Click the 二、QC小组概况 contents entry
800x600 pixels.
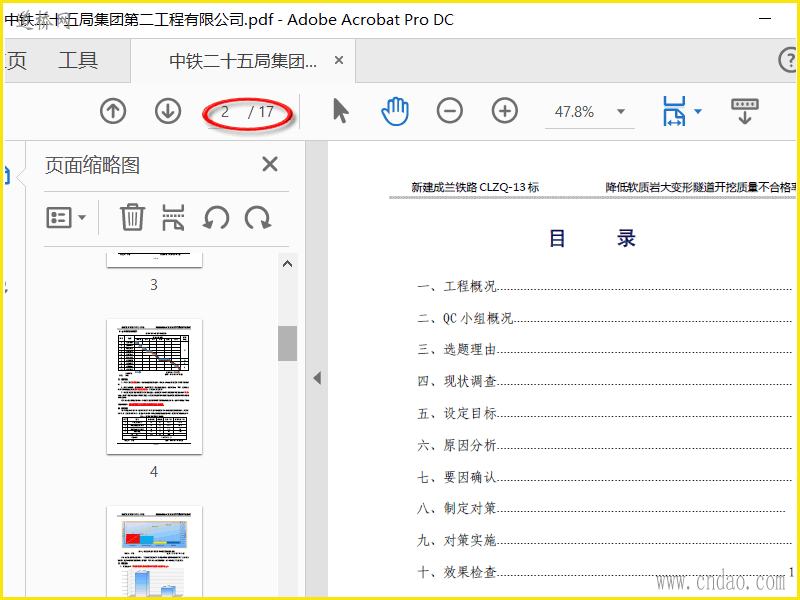pos(604,318)
